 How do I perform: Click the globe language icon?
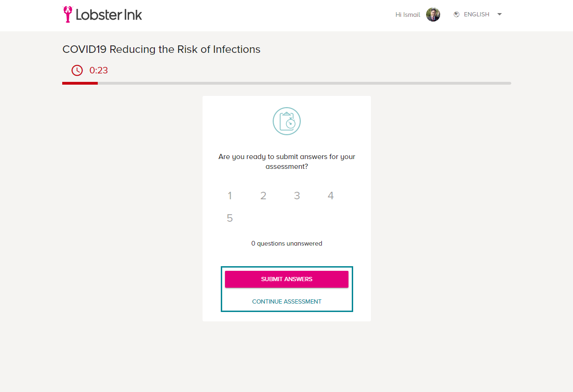coord(457,15)
